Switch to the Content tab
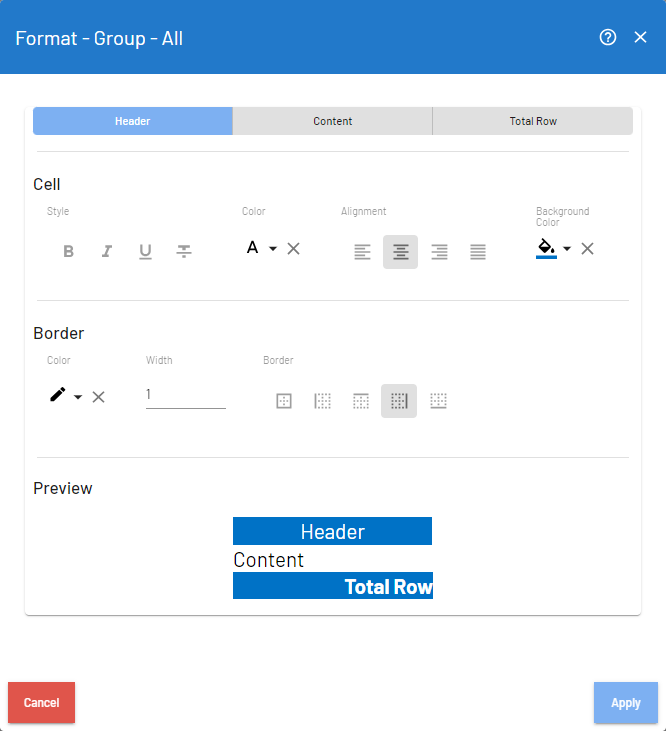 coord(333,121)
